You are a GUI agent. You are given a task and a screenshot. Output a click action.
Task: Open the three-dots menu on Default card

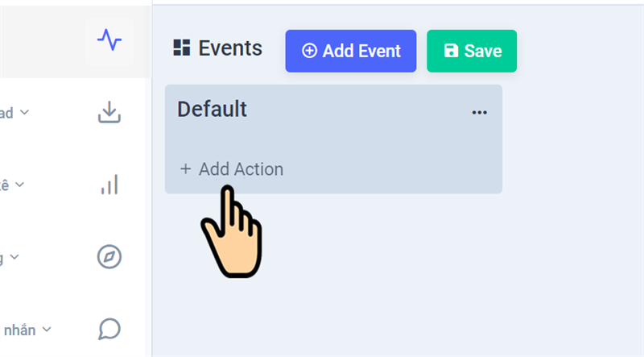(x=480, y=113)
